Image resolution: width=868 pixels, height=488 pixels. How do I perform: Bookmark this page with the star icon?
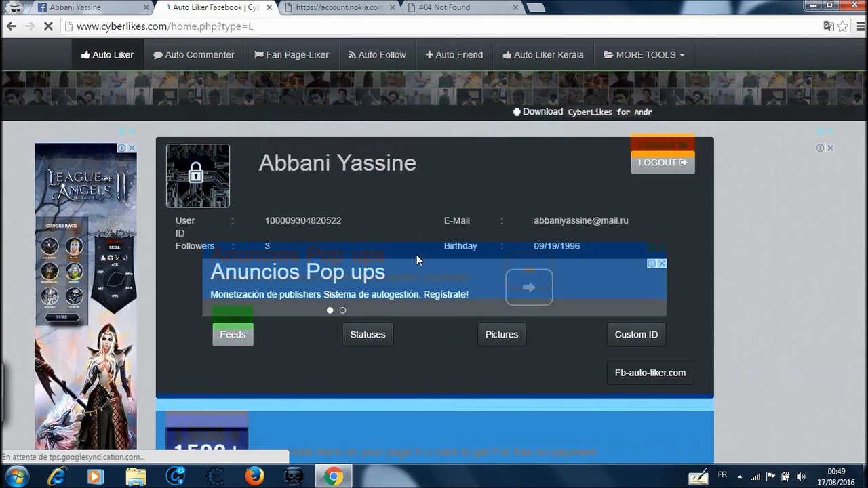[843, 26]
